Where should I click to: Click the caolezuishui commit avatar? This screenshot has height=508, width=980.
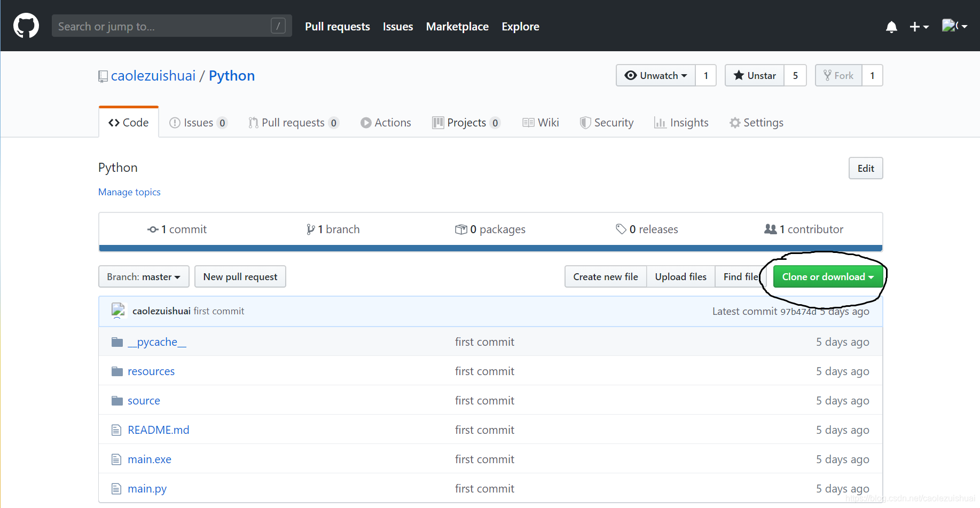[118, 311]
